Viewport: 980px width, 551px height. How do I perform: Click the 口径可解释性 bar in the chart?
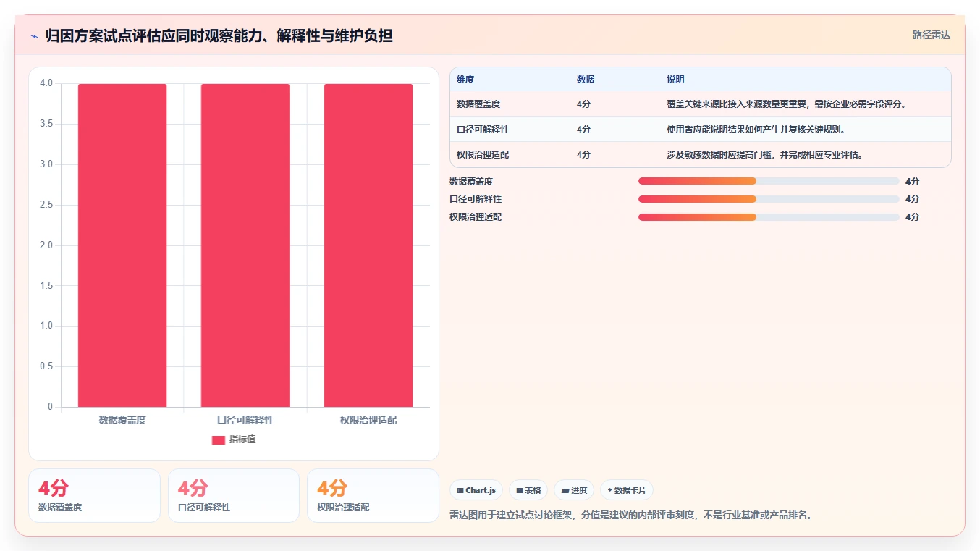pyautogui.click(x=245, y=245)
